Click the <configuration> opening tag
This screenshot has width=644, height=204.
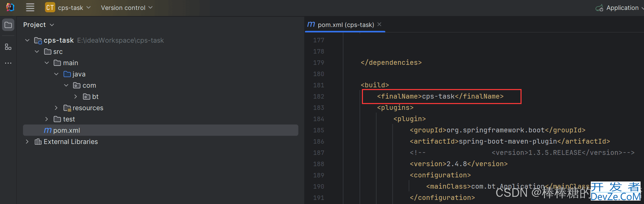(x=440, y=175)
